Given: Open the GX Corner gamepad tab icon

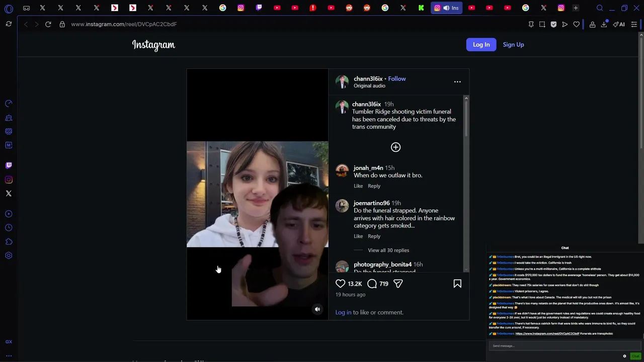Looking at the screenshot, I should 26,8.
